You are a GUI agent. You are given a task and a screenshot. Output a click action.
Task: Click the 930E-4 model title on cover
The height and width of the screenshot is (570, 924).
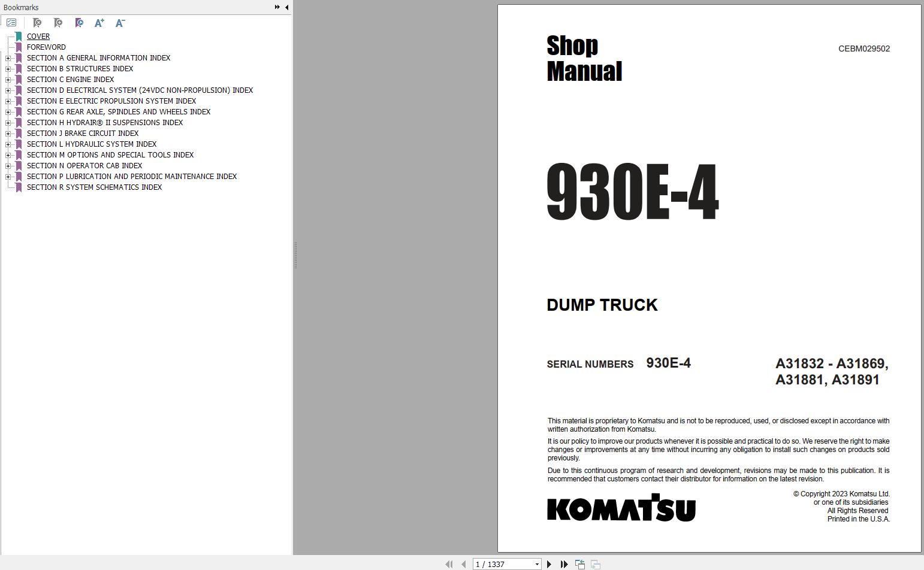(x=633, y=192)
